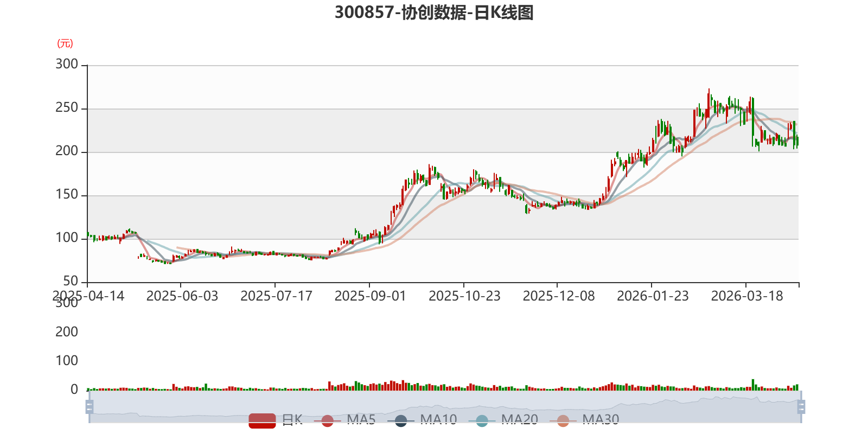
Task: Click the MA5 legend circle marker
Action: tap(327, 420)
